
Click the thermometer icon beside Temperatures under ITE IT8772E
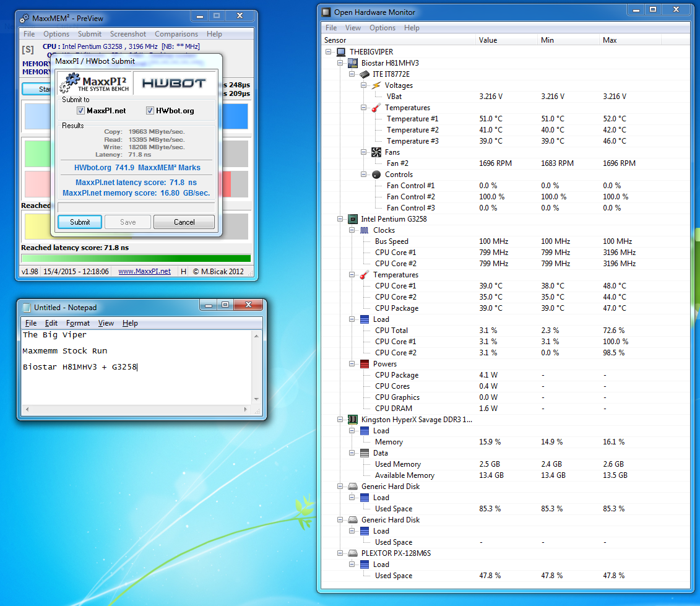point(376,108)
